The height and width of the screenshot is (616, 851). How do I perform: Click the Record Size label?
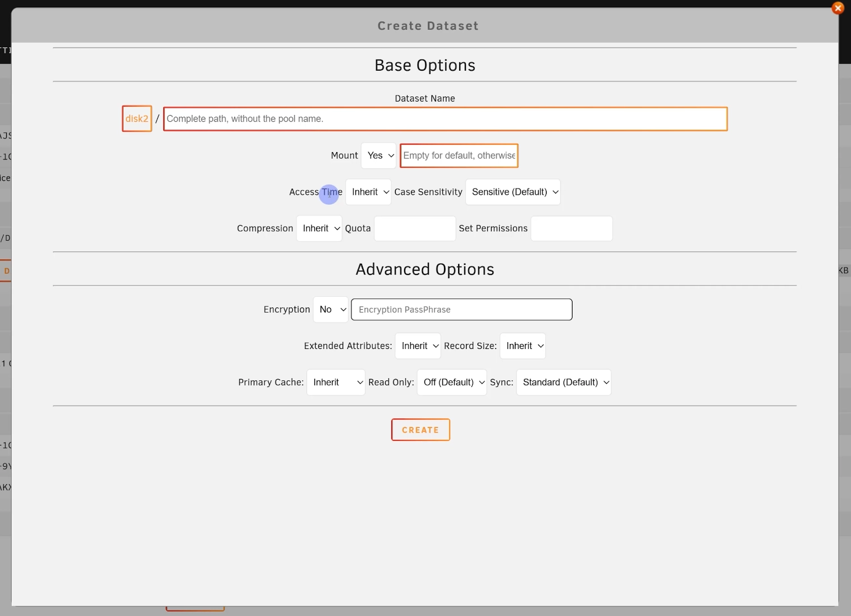click(470, 346)
